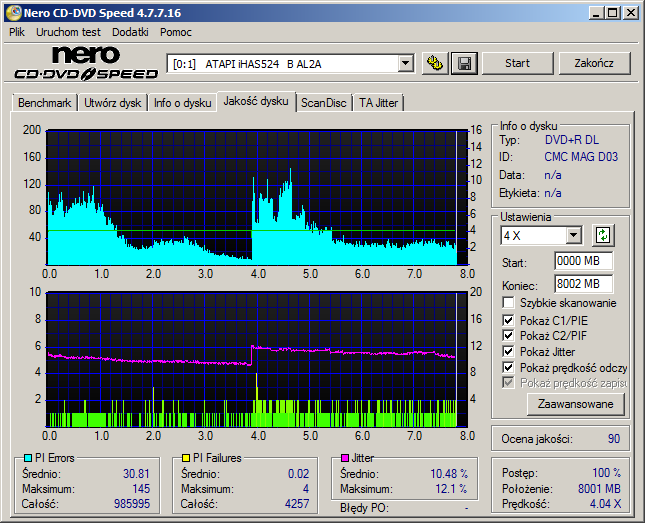
Task: Open the Pomoc menu
Action: pos(176,32)
